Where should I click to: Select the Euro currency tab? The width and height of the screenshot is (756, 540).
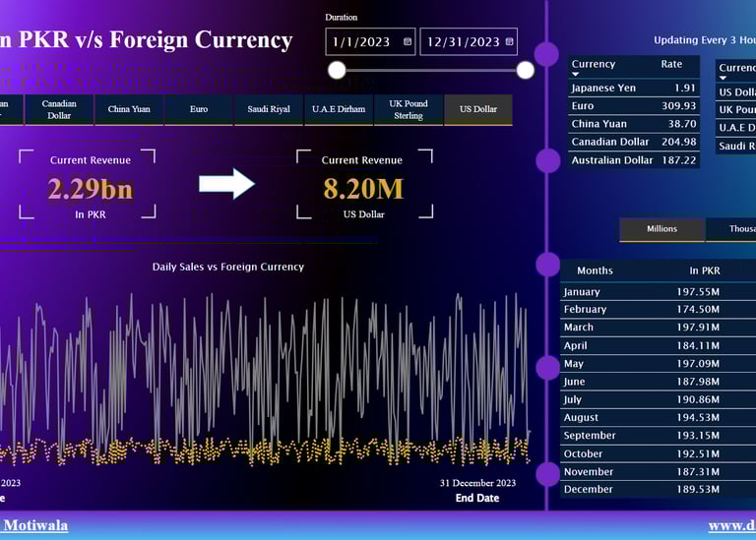[x=199, y=109]
